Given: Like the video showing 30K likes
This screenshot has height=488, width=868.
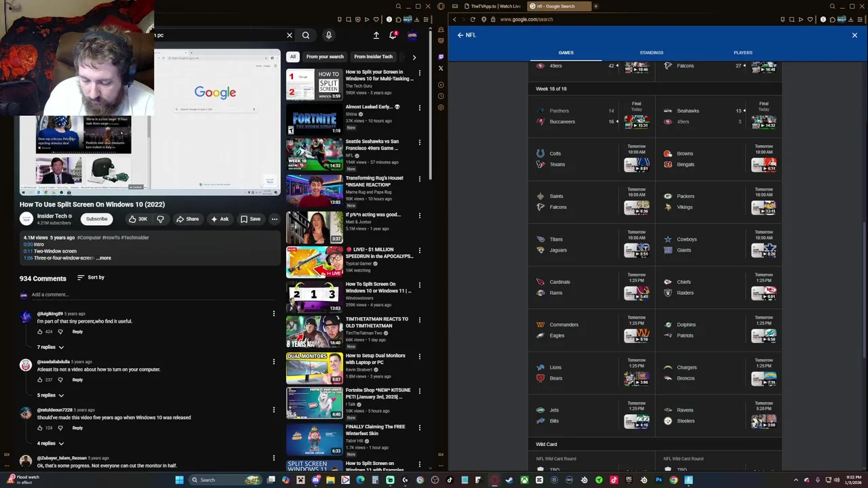Looking at the screenshot, I should [138, 219].
